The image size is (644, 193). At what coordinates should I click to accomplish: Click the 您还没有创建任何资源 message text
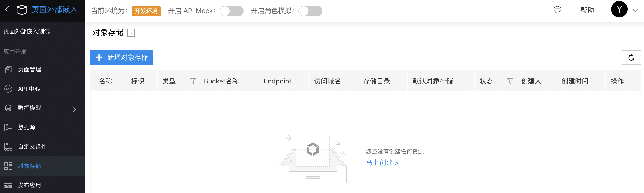pyautogui.click(x=395, y=151)
